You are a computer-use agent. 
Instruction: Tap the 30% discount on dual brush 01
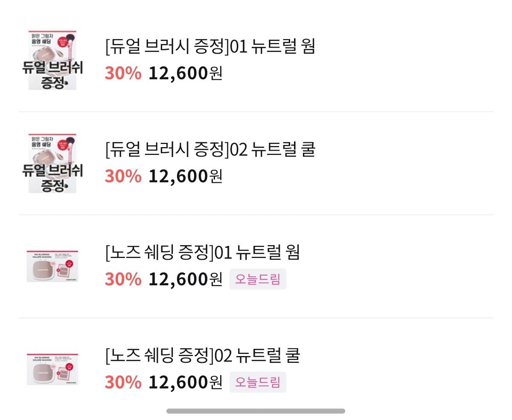pos(123,73)
